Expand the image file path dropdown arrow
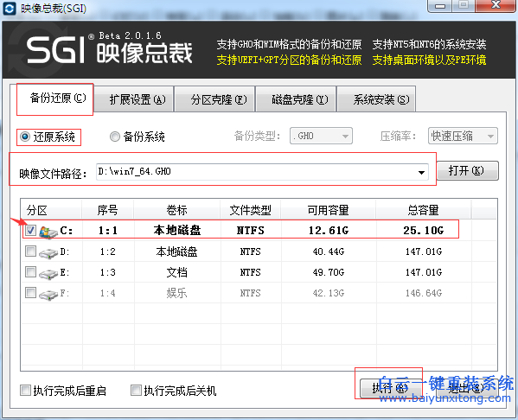This screenshot has width=518, height=420. point(421,172)
